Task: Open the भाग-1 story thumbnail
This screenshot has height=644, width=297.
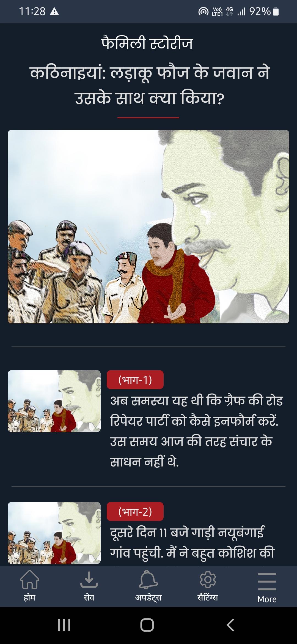Action: point(54,401)
